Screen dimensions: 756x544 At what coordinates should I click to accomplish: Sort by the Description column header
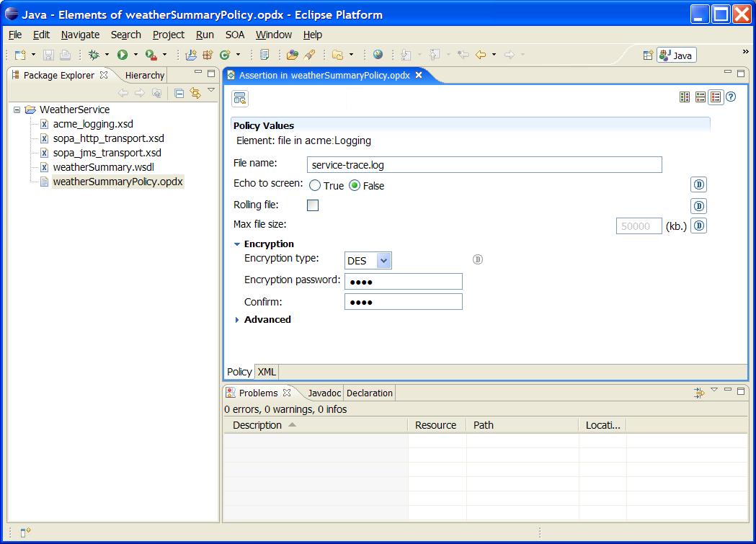(x=316, y=425)
